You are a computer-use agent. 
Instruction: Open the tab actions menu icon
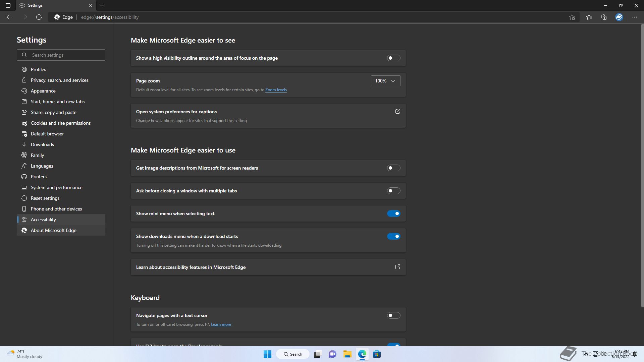point(8,5)
